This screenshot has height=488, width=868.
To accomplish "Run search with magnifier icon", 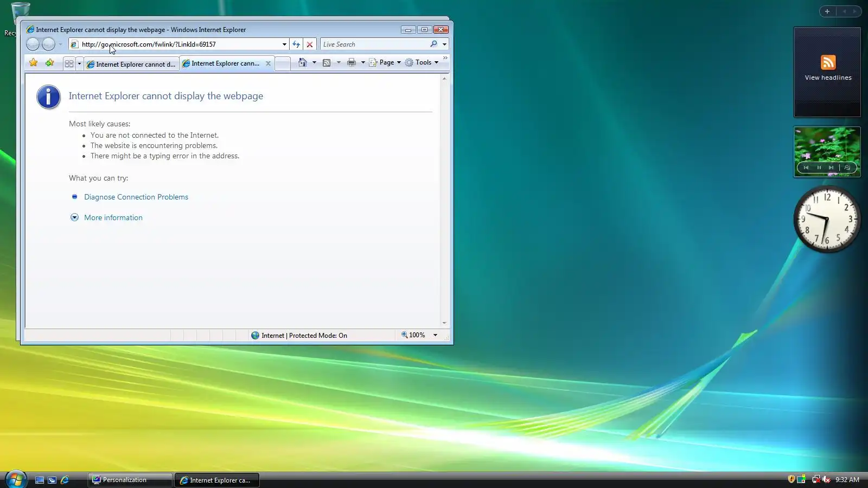I will click(x=433, y=44).
